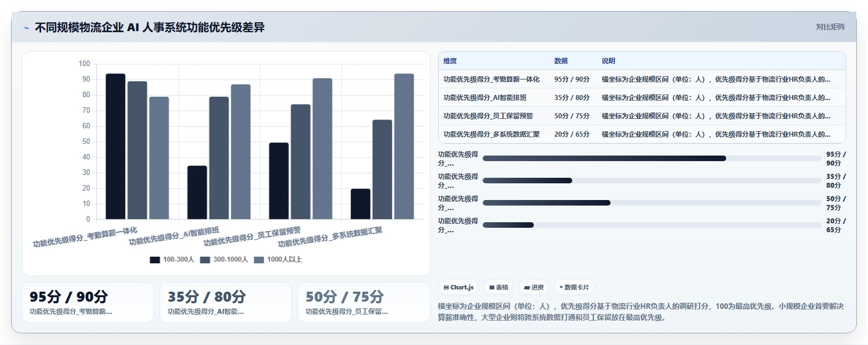Screen dimensions: 868x345
Task: Click the 95分 / 90分 value beside progress bar
Action: point(836,158)
